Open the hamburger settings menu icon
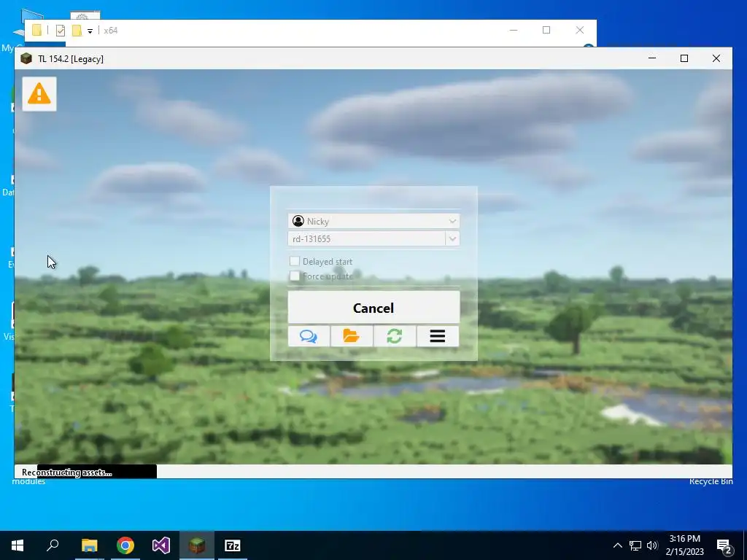 [x=438, y=336]
